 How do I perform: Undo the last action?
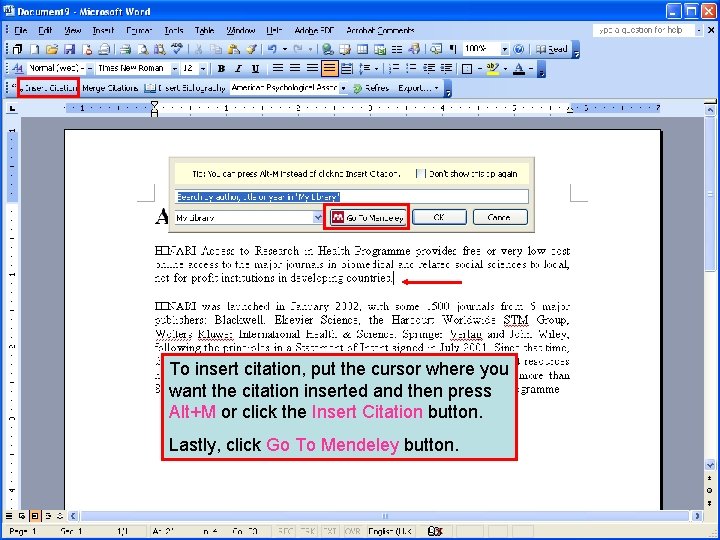(272, 49)
